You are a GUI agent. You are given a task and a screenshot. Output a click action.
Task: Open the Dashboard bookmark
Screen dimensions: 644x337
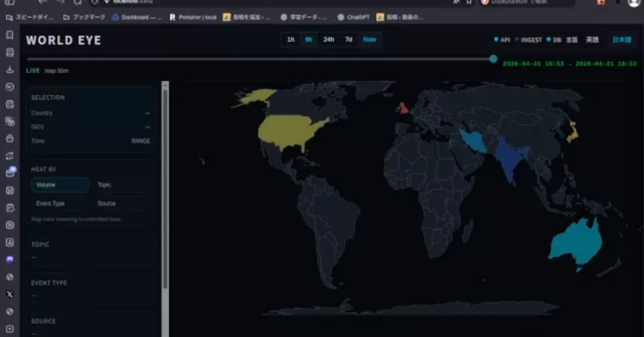[137, 17]
